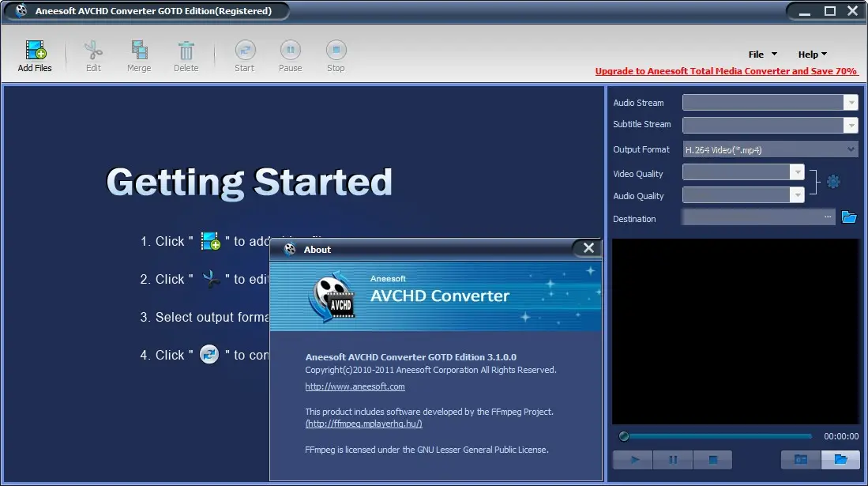
Task: Take a snapshot of the preview
Action: tap(800, 459)
